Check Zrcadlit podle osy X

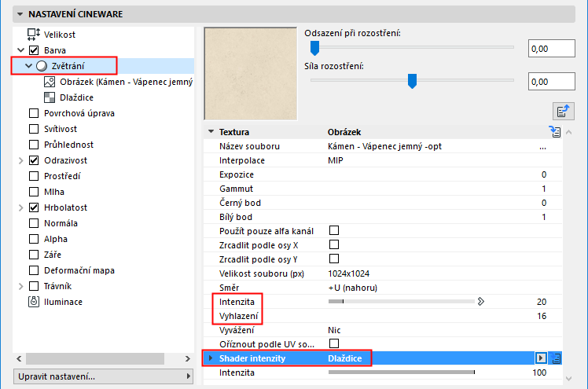coord(334,244)
